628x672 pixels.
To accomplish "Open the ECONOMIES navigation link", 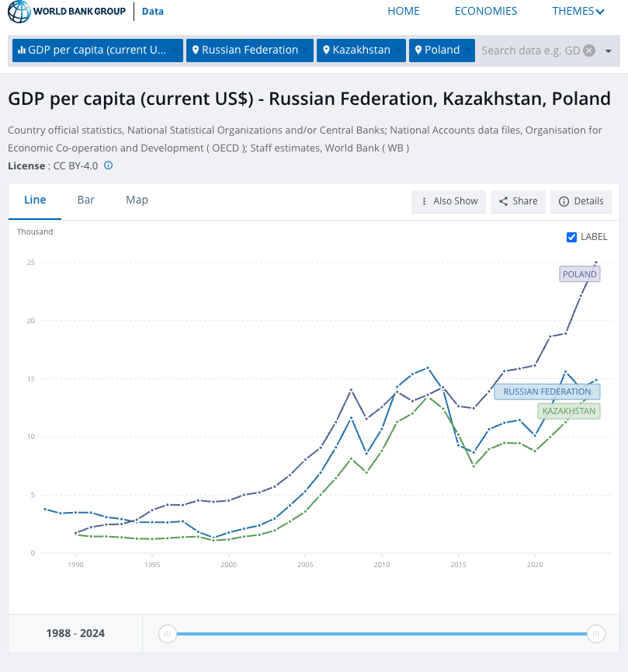I will point(486,11).
